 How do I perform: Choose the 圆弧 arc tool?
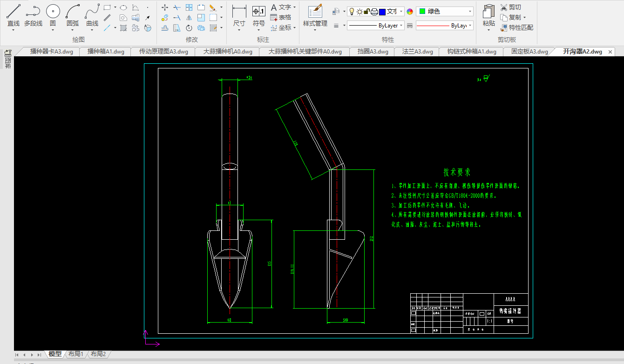point(72,16)
